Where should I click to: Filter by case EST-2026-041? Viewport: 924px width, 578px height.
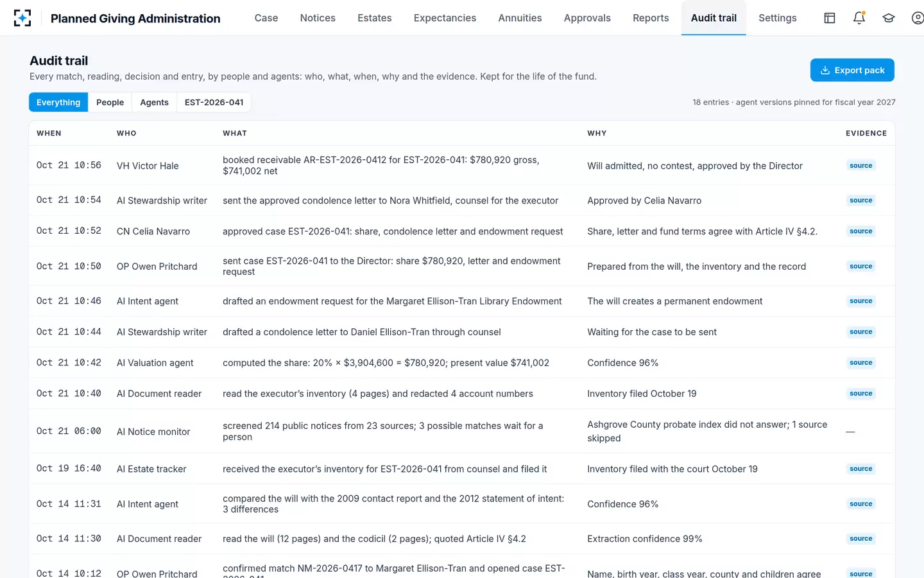click(x=214, y=102)
